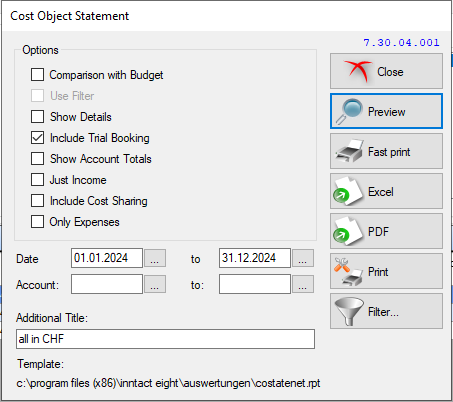
Task: Select the Only Expenses checkbox
Action: tap(37, 222)
